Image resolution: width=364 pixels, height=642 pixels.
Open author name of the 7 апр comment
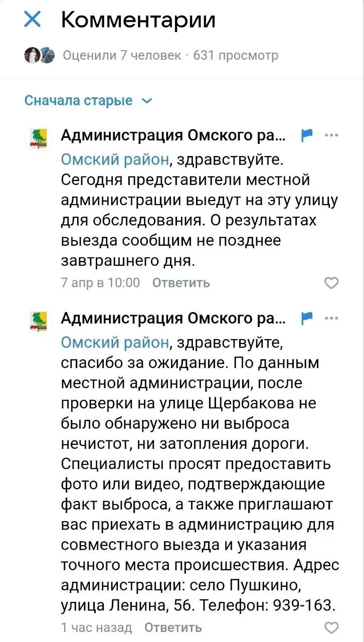[173, 135]
